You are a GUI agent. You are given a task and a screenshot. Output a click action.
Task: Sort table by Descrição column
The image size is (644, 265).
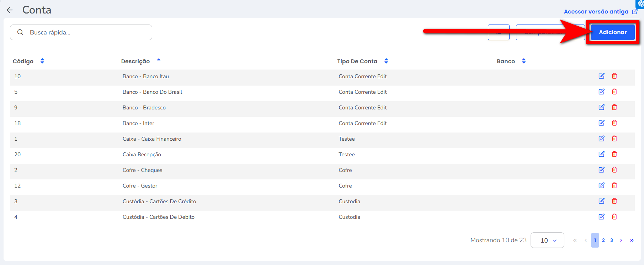coord(159,61)
